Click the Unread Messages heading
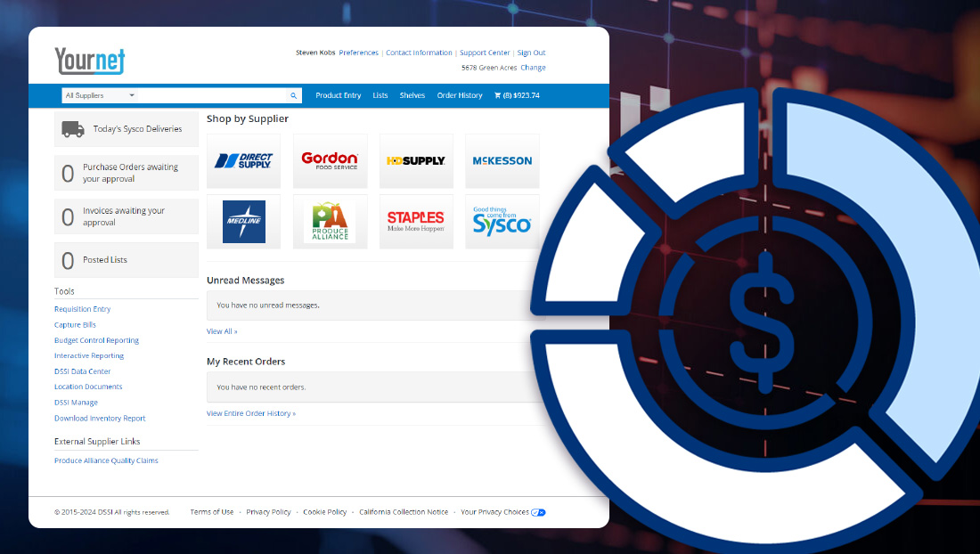The image size is (980, 554). tap(246, 281)
